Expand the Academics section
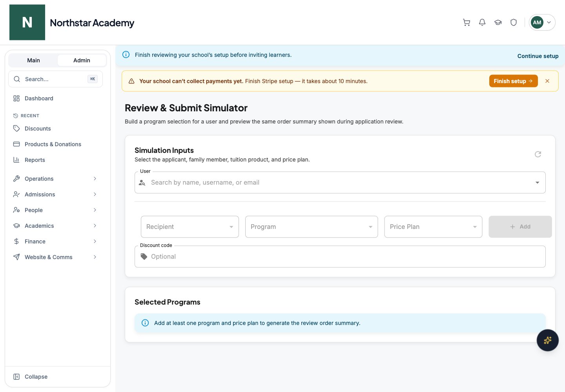This screenshot has height=392, width=565. pyautogui.click(x=55, y=226)
